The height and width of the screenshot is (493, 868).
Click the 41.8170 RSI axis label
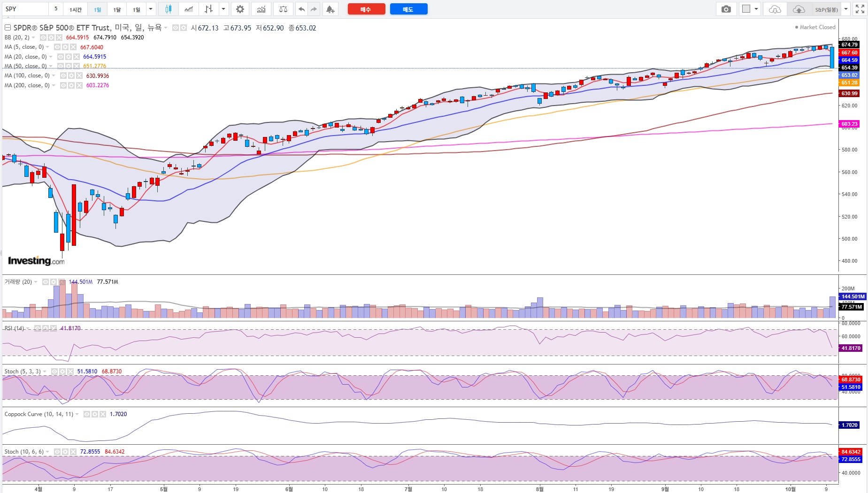tap(850, 348)
